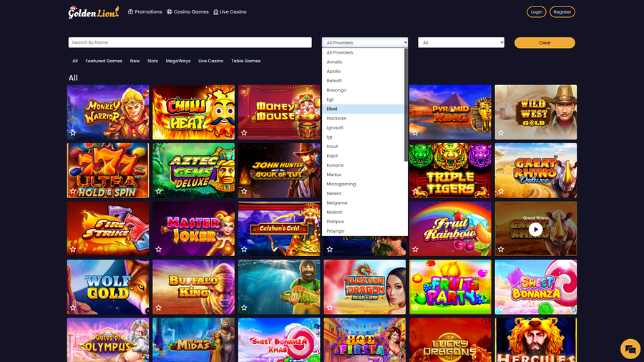Screen dimensions: 644x362
Task: Choose Playngo provider option
Action: coord(363,231)
